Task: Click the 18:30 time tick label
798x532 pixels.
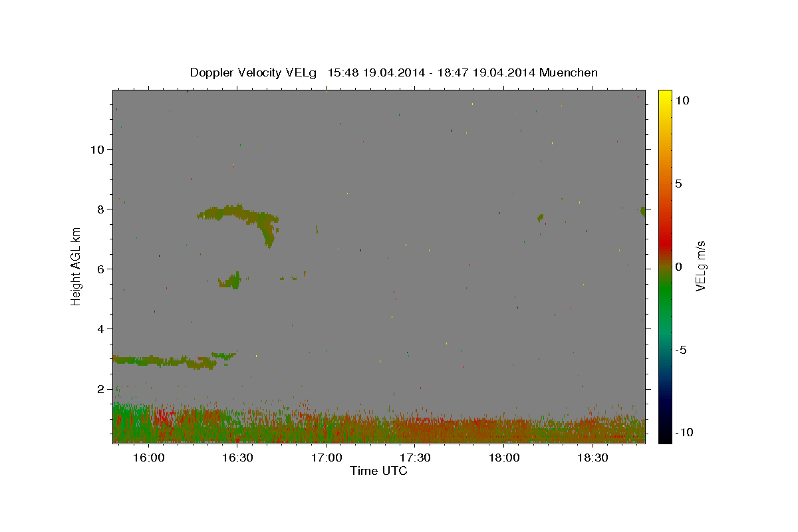Action: point(593,458)
